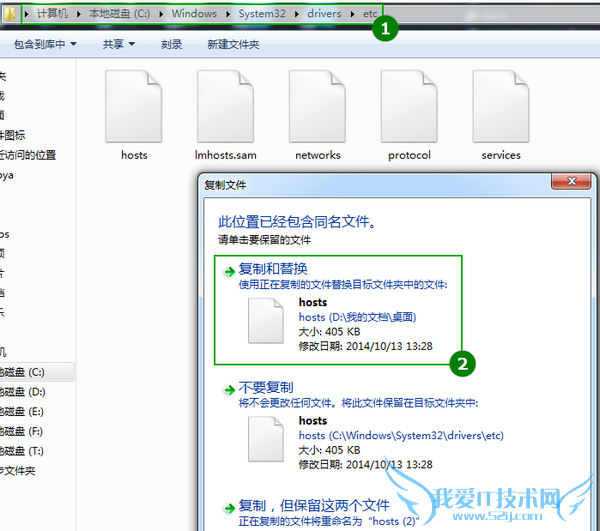This screenshot has width=600, height=531.
Task: Click hosts file name label
Action: (134, 155)
